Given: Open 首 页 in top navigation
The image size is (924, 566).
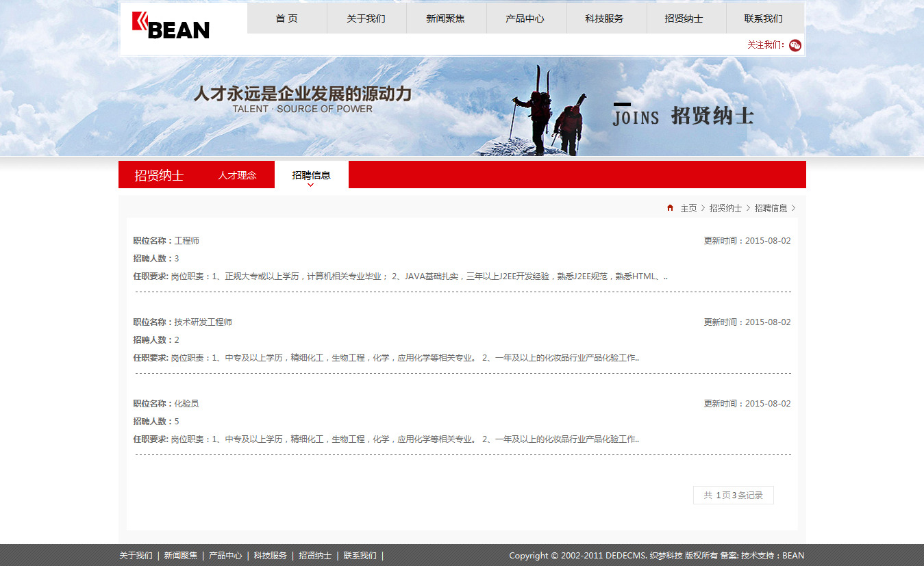Looking at the screenshot, I should coord(287,18).
